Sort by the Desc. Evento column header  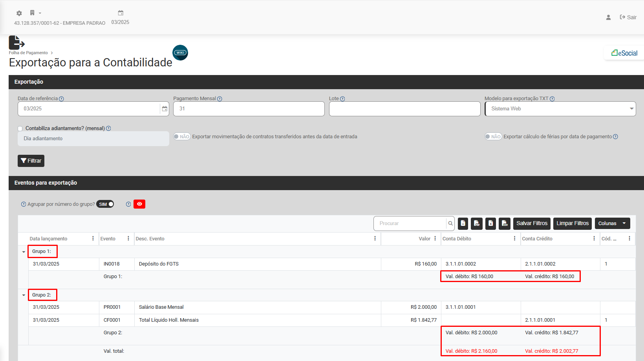[150, 239]
